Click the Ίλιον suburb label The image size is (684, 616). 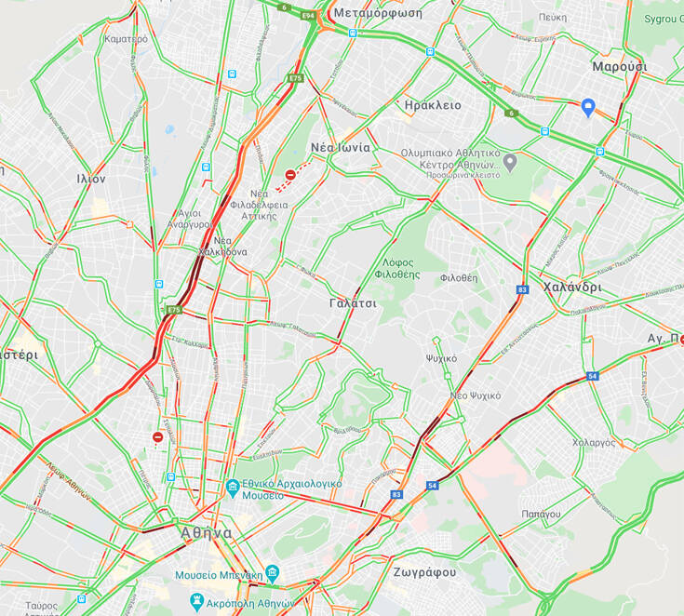pos(91,179)
